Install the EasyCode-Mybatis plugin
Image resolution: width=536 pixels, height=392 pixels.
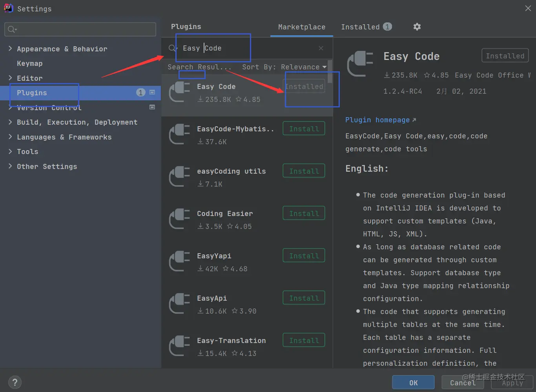[x=304, y=129]
